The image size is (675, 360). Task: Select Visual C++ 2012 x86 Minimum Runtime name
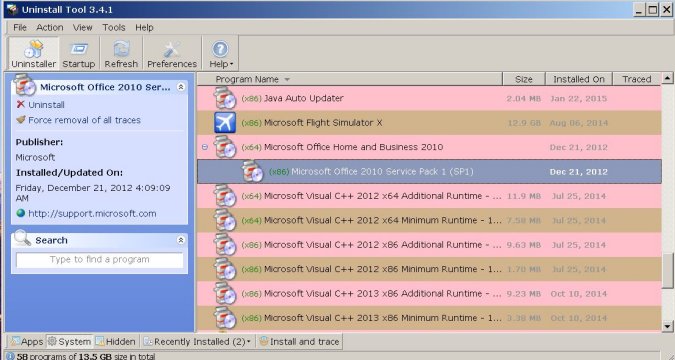tap(383, 269)
